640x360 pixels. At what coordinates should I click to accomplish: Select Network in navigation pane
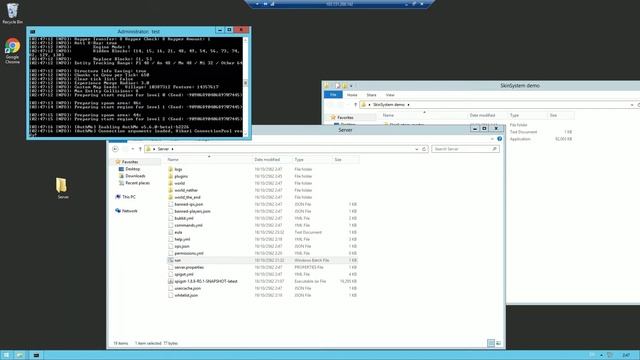pyautogui.click(x=129, y=211)
